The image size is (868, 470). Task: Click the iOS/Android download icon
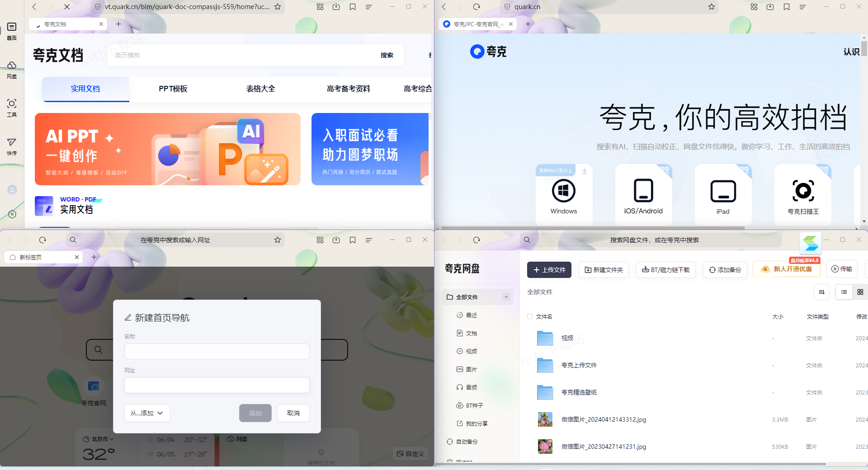pyautogui.click(x=643, y=191)
